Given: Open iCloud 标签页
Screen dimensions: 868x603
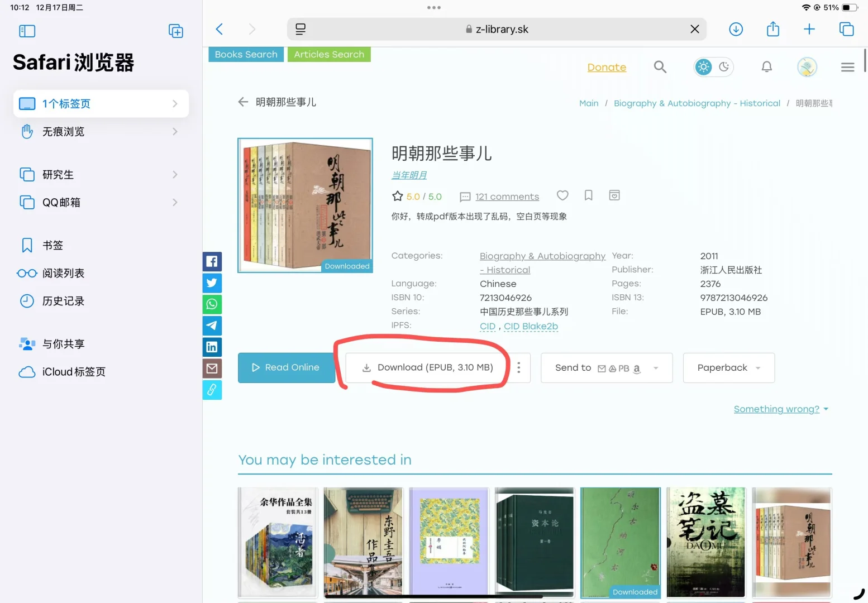Looking at the screenshot, I should tap(101, 372).
